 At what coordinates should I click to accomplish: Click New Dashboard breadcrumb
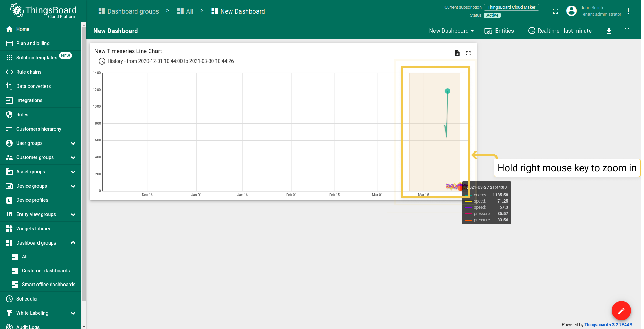(x=238, y=11)
